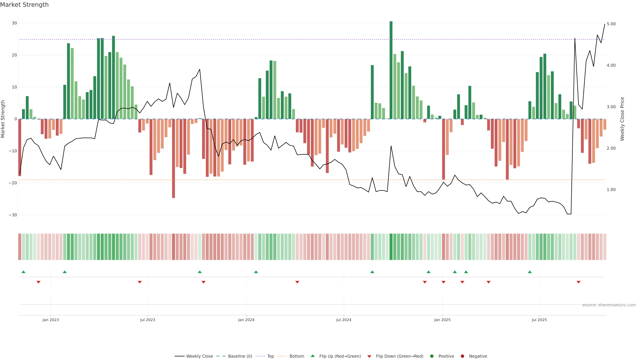Click the Market Strength chart title

[x=24, y=5]
